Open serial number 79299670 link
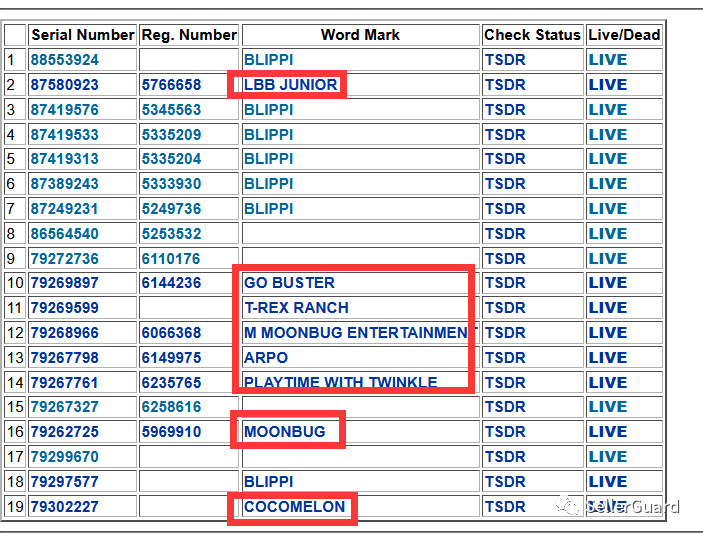Viewport: 703px width, 535px height. click(x=65, y=457)
